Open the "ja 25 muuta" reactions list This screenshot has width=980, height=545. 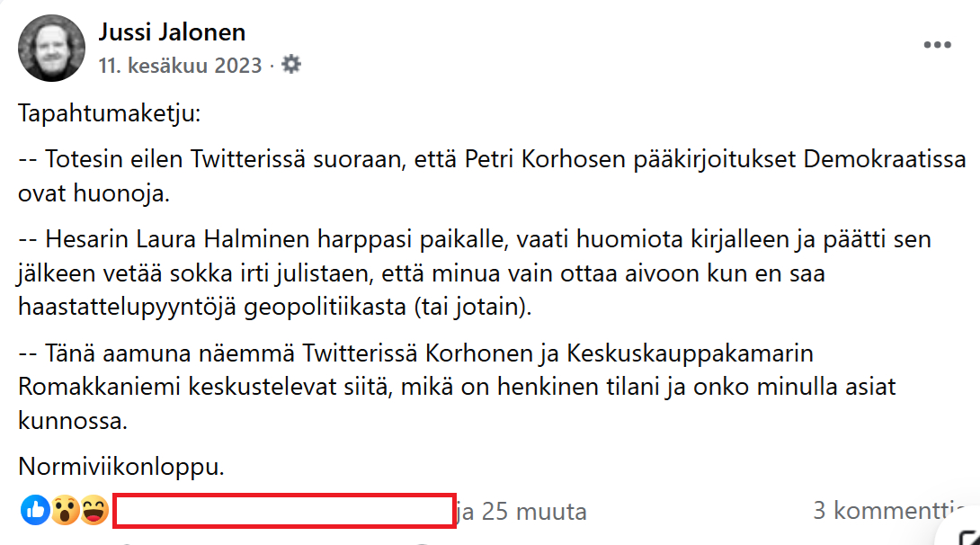(x=522, y=512)
